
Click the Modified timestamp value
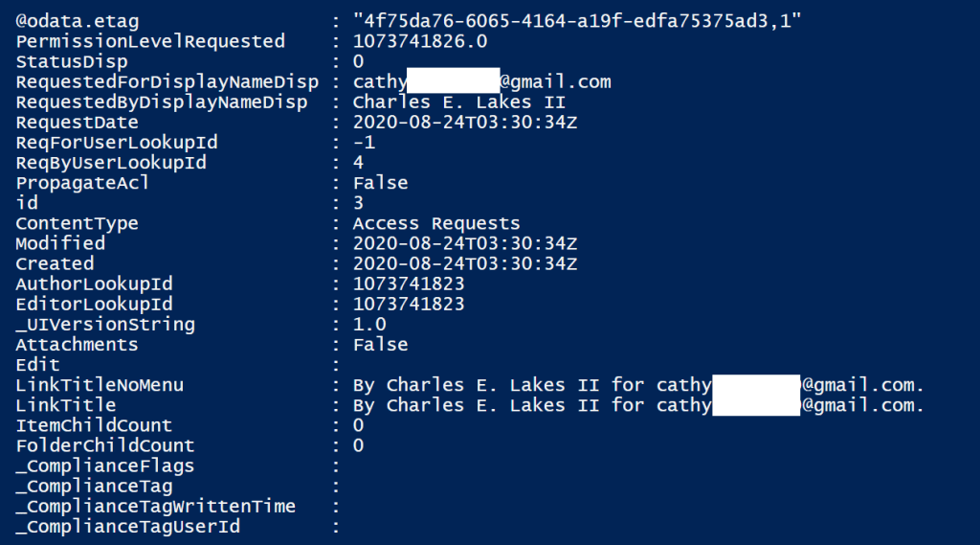coord(465,243)
